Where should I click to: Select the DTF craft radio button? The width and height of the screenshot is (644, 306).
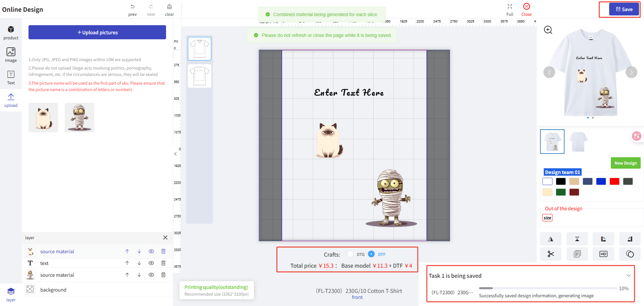371,254
